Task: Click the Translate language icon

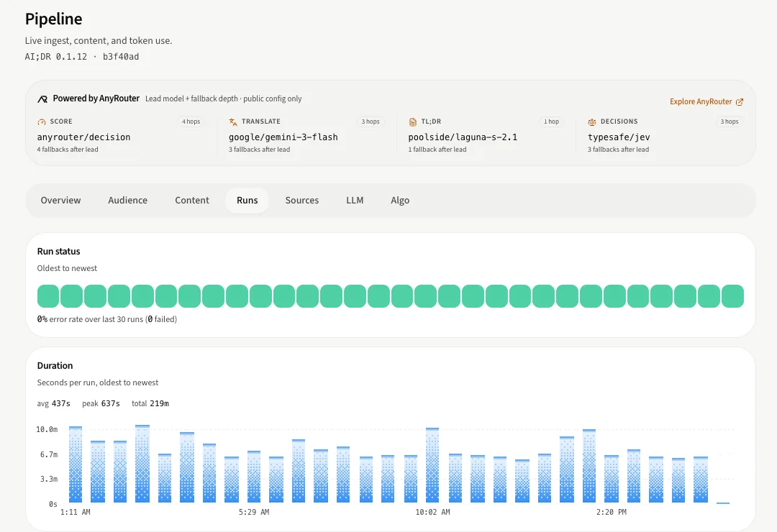Action: click(x=233, y=121)
